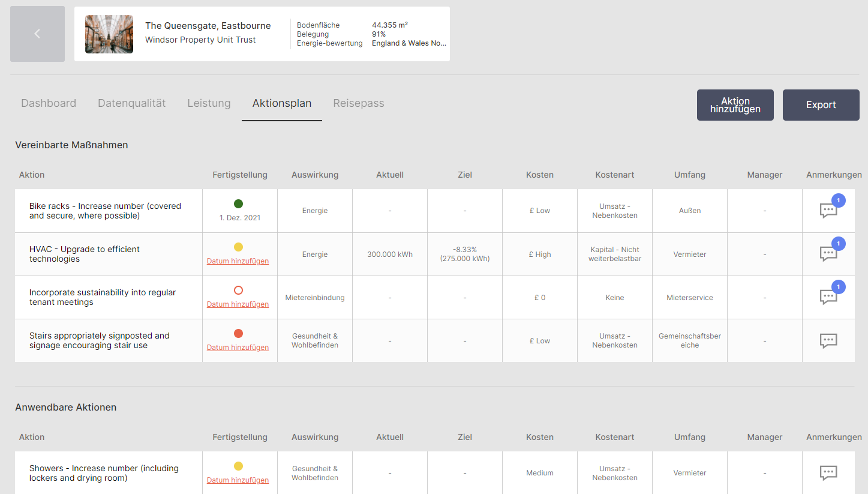The height and width of the screenshot is (494, 868).
Task: View the annotation for the HVAC upgrade action
Action: pos(828,254)
